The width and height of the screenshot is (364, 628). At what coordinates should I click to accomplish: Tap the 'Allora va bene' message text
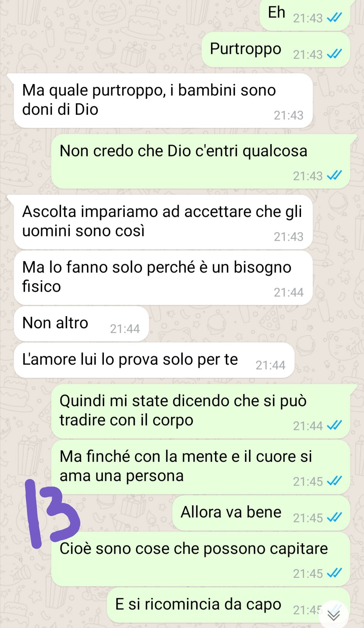(x=231, y=512)
